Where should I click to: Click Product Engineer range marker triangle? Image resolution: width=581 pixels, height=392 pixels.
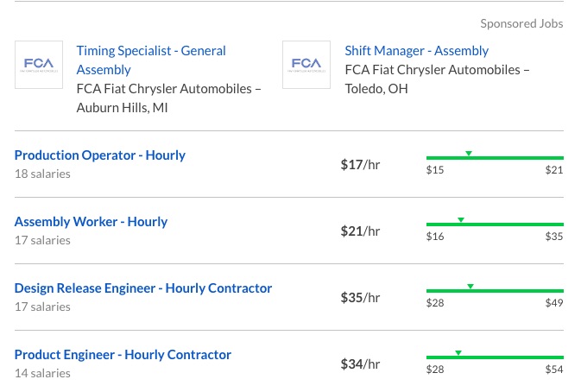(x=458, y=352)
